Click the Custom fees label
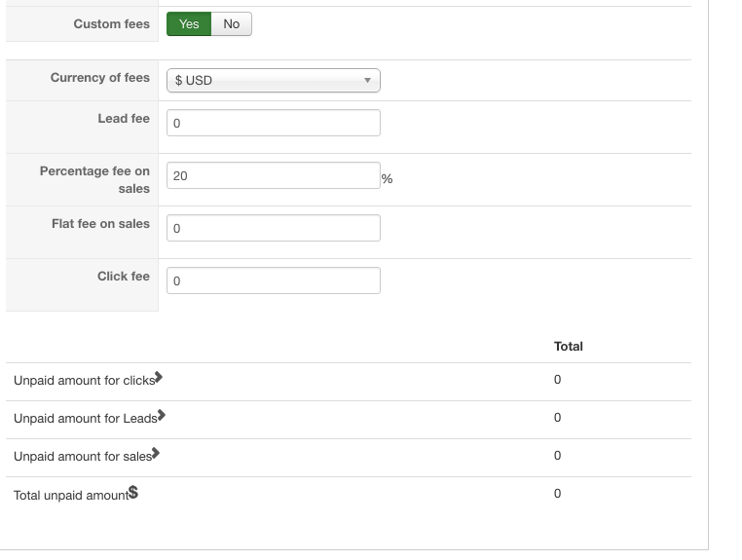Image resolution: width=742 pixels, height=560 pixels. click(111, 24)
